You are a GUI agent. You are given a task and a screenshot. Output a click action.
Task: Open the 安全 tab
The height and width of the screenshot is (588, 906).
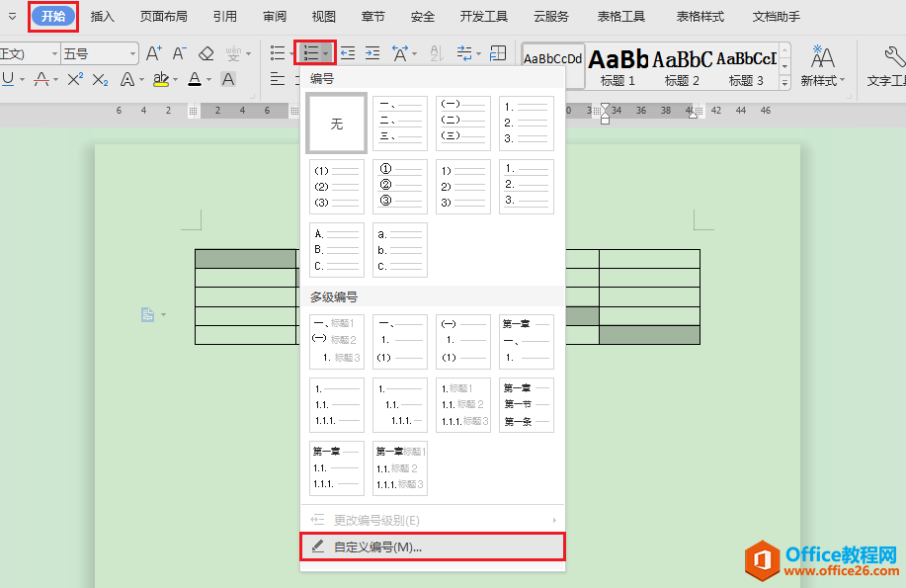tap(423, 17)
